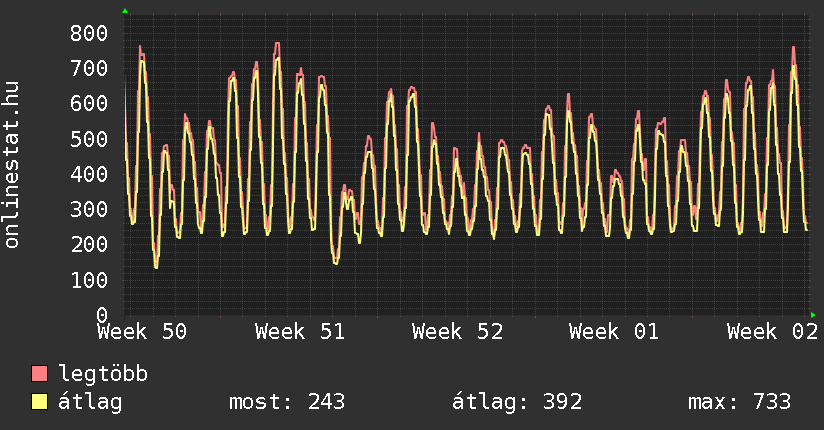Select the átlag legend label text
Viewport: 824px width, 430px height.
[91, 402]
